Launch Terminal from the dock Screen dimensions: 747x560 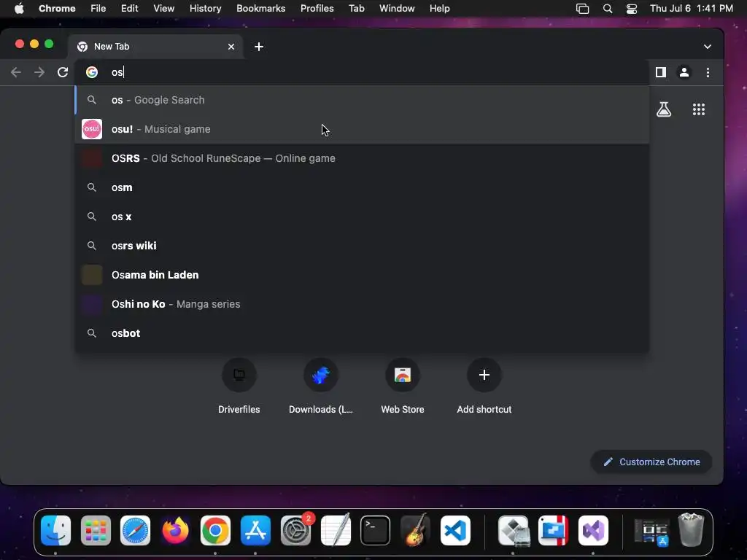(376, 531)
